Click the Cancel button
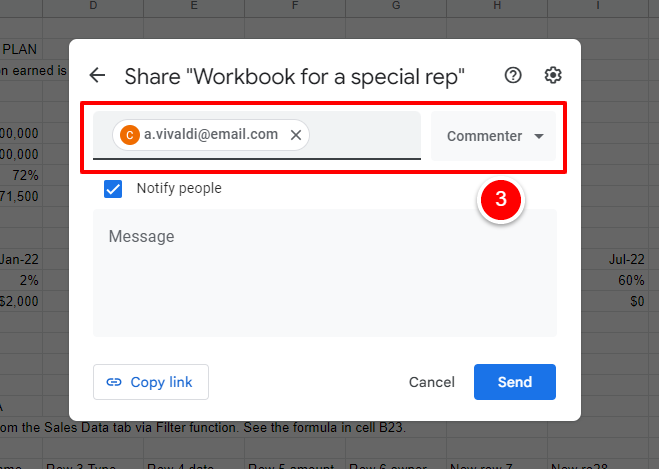 432,382
